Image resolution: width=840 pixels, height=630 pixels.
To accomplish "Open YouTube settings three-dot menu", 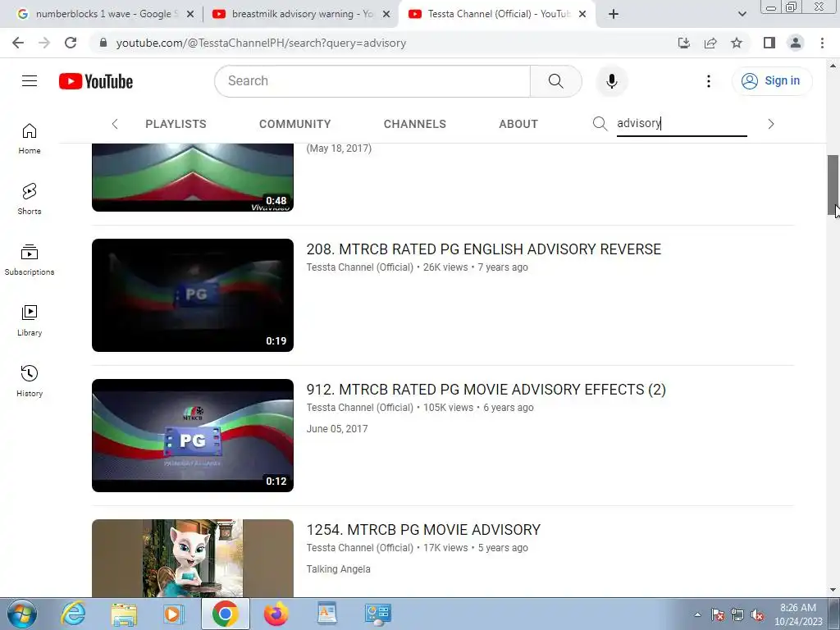I will pyautogui.click(x=708, y=81).
